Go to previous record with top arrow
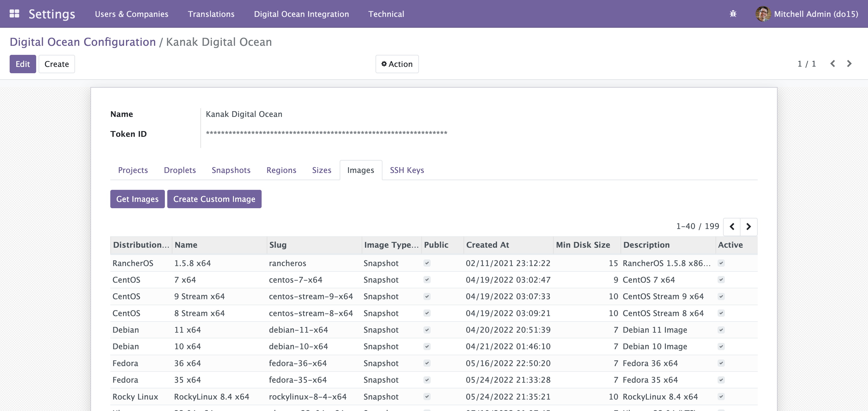Screen dimensions: 868x411 pyautogui.click(x=832, y=64)
